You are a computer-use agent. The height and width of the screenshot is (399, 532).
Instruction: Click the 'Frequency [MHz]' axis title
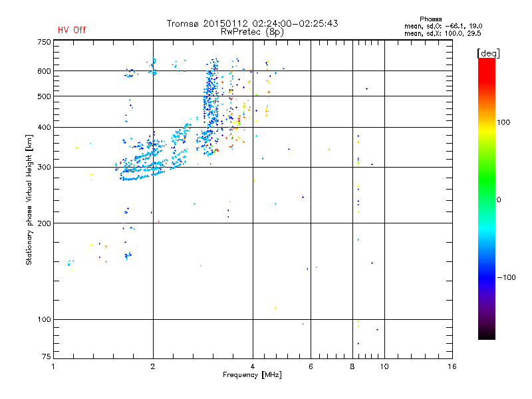(x=252, y=375)
